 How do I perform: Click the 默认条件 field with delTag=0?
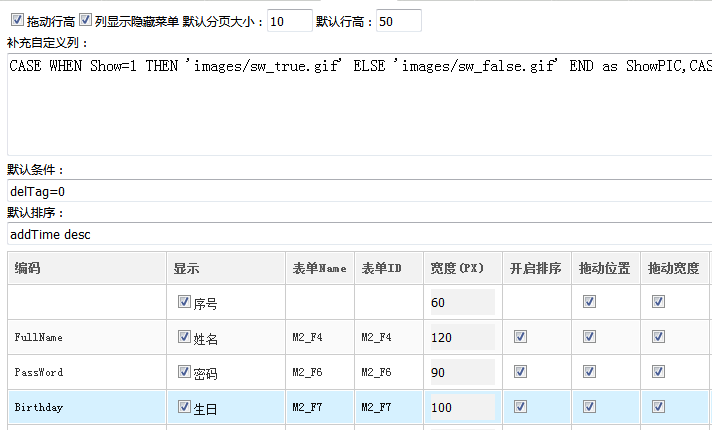pyautogui.click(x=359, y=191)
